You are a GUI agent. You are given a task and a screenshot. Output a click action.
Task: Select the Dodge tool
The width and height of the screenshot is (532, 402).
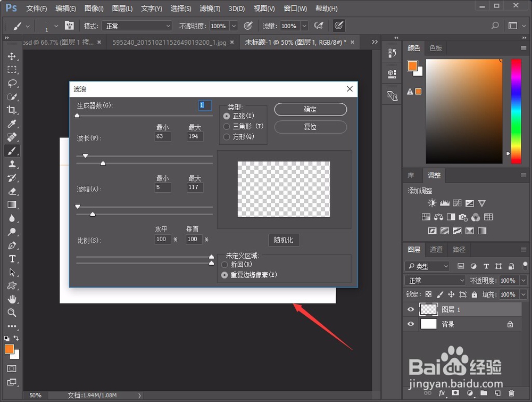12,232
